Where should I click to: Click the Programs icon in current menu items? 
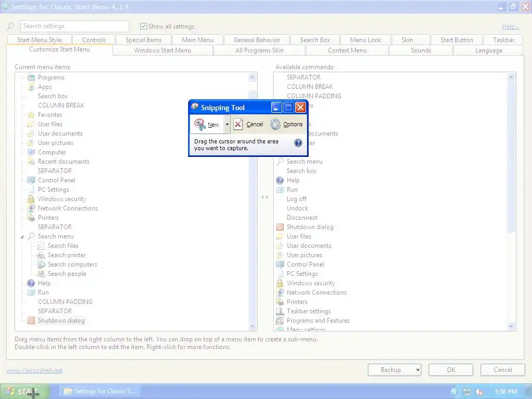[x=31, y=78]
